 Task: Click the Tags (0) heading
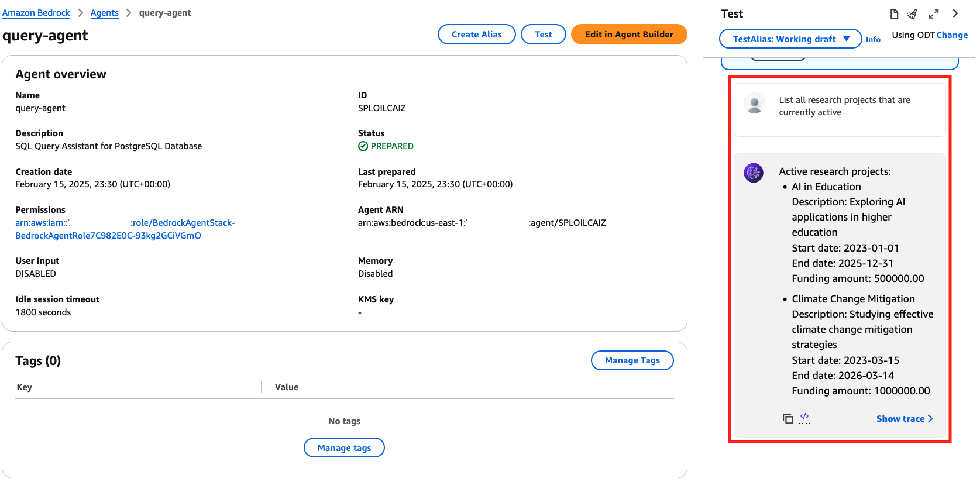click(x=38, y=361)
